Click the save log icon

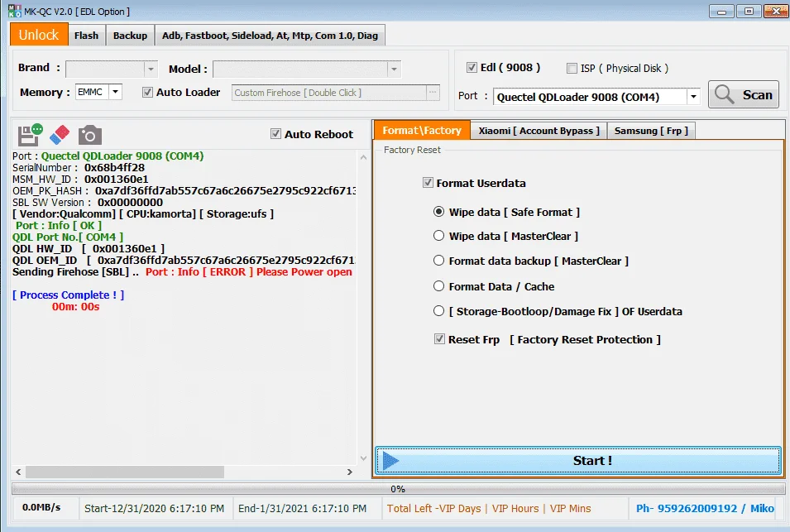31,135
